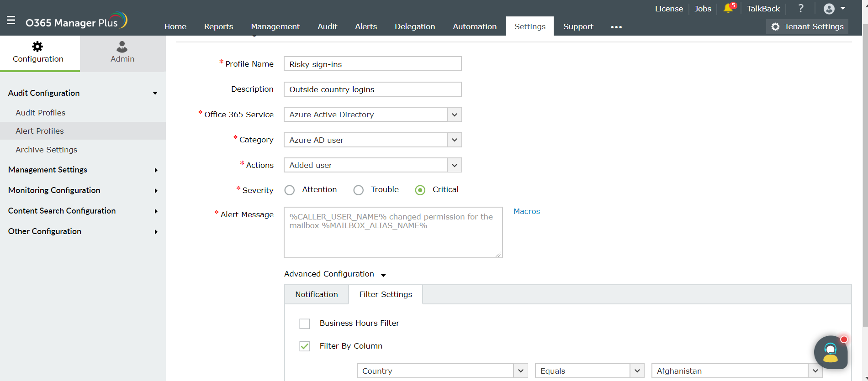Click the Tenant Settings button
The height and width of the screenshot is (381, 868).
coord(807,26)
